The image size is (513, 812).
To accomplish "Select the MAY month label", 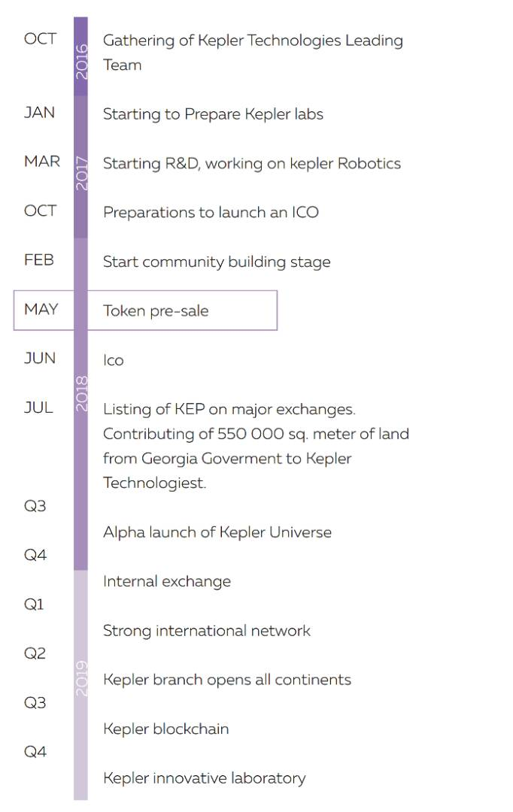I will click(x=41, y=309).
